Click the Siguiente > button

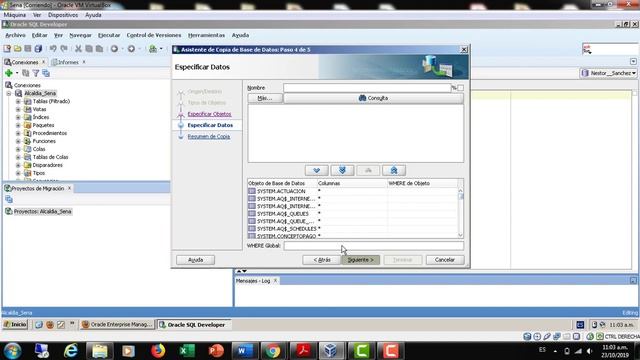[360, 260]
